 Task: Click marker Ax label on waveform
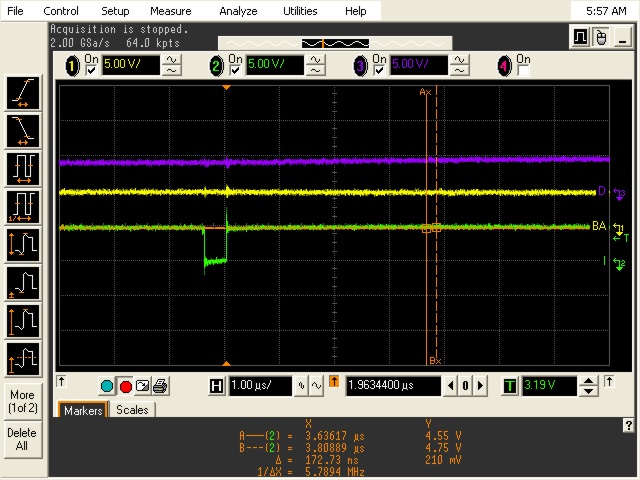[425, 92]
